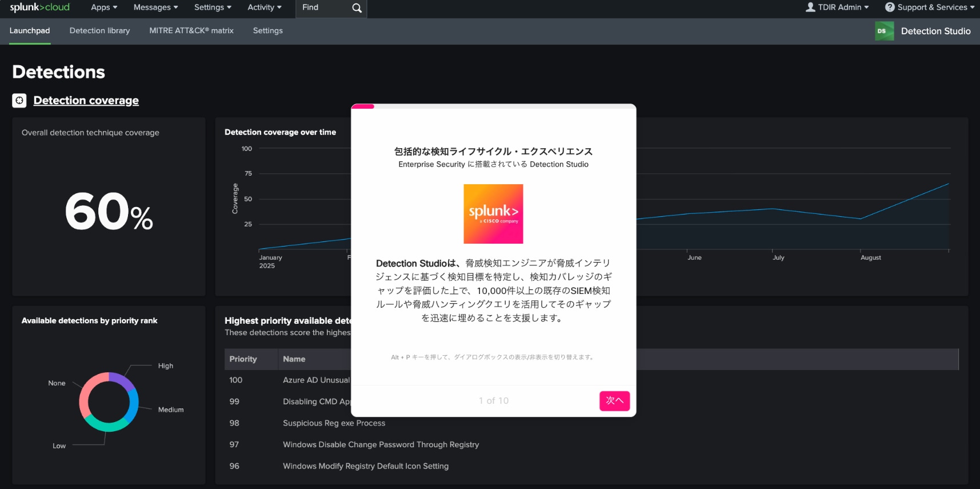The height and width of the screenshot is (489, 980).
Task: Open the Find search magnifier icon
Action: 357,8
